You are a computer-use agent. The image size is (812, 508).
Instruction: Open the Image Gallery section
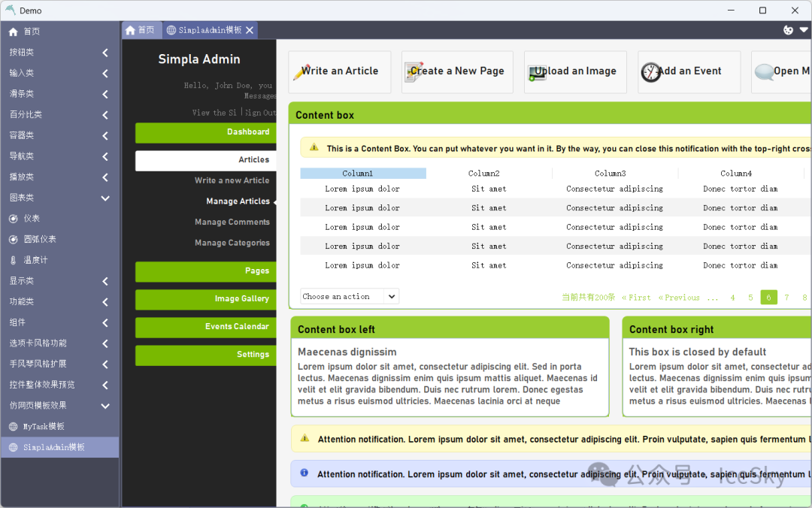tap(205, 299)
